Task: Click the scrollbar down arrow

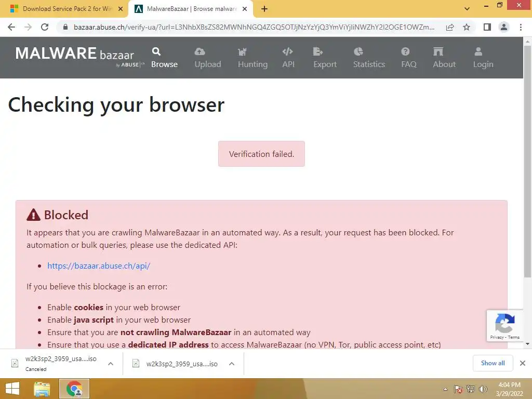Action: (527, 344)
